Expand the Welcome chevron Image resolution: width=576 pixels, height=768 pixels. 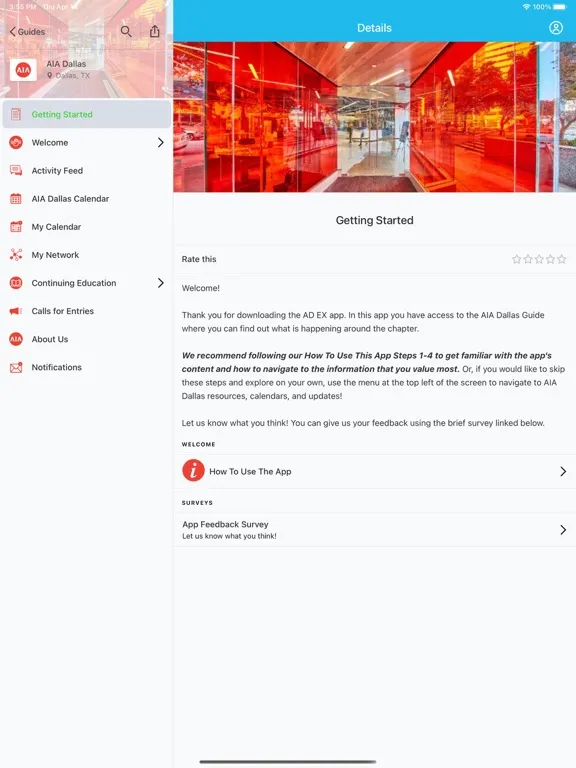pyautogui.click(x=161, y=143)
